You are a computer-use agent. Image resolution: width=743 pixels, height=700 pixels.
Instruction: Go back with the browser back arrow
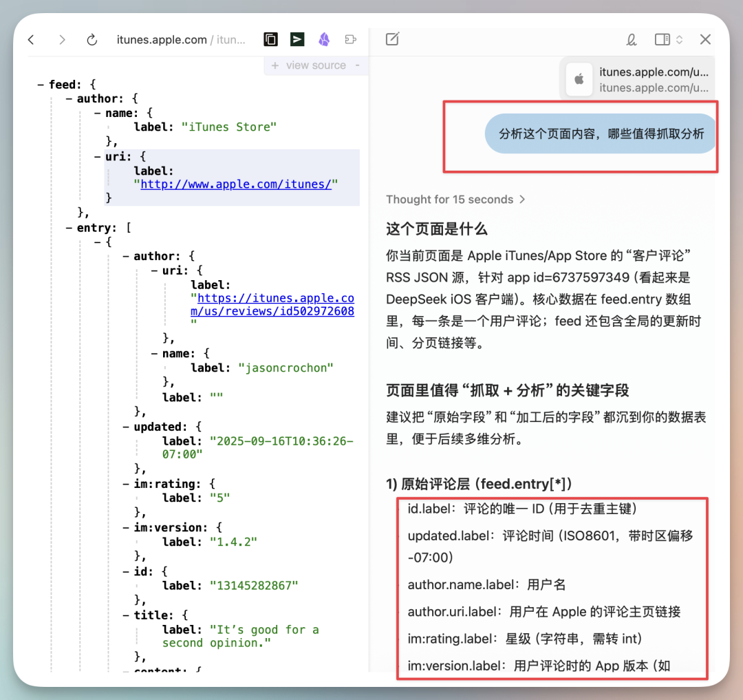pos(31,40)
